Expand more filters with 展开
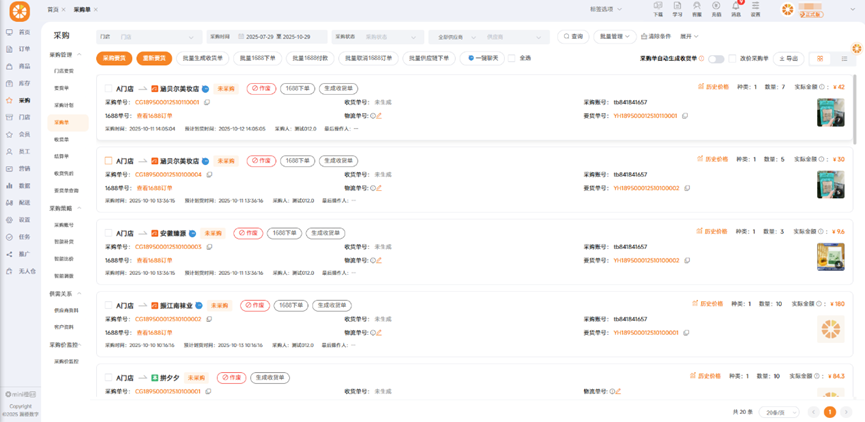This screenshot has width=865, height=422. (x=689, y=36)
